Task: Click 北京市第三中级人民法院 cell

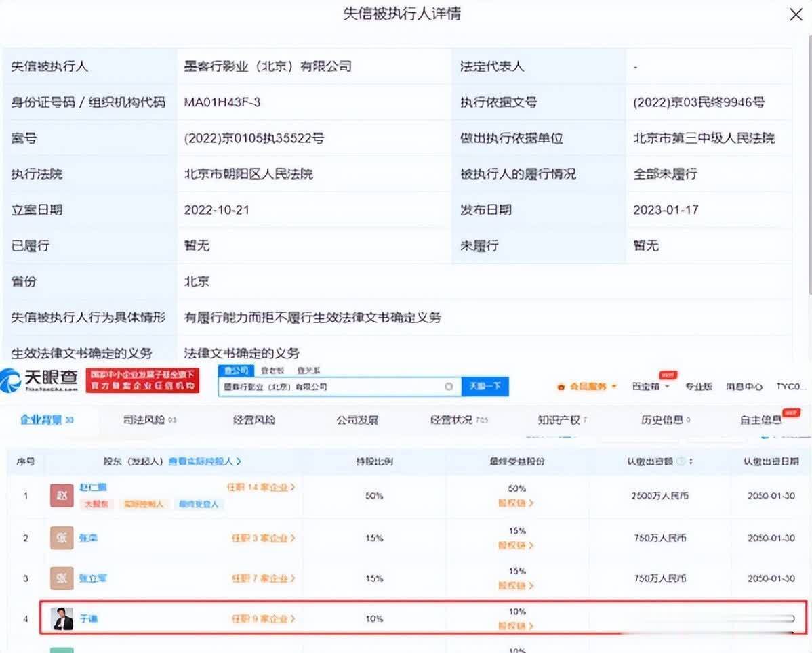Action: point(704,138)
